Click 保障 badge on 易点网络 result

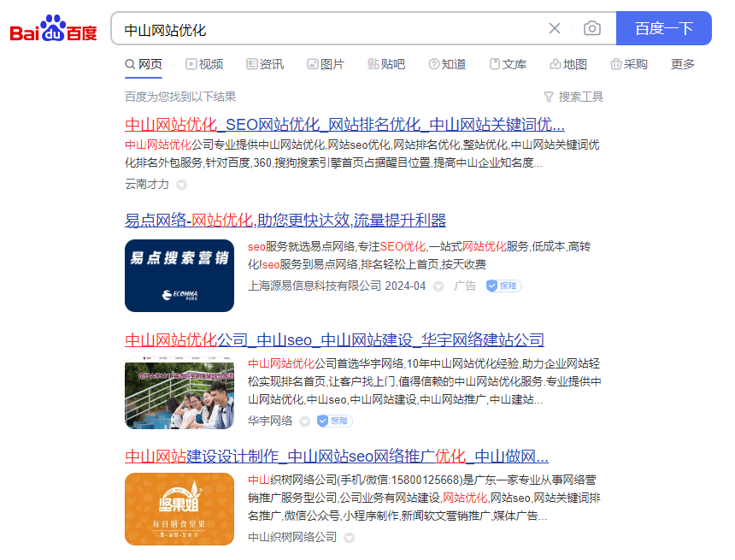(x=503, y=286)
